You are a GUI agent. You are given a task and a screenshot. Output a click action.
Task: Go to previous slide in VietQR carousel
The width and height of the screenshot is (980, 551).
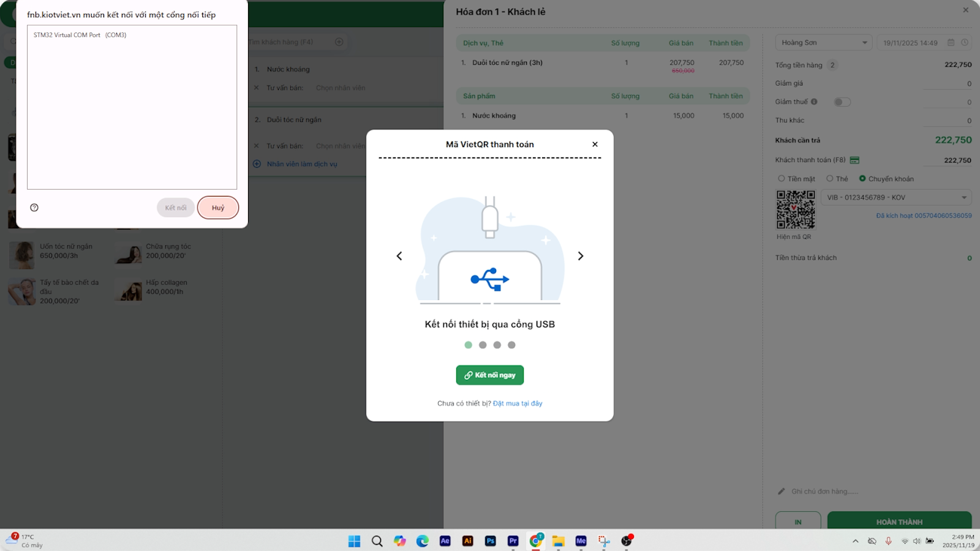tap(399, 256)
